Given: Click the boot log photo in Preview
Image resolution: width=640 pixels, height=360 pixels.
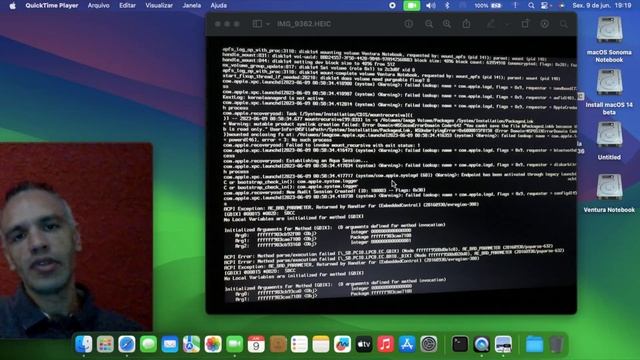Looking at the screenshot, I should tap(391, 175).
